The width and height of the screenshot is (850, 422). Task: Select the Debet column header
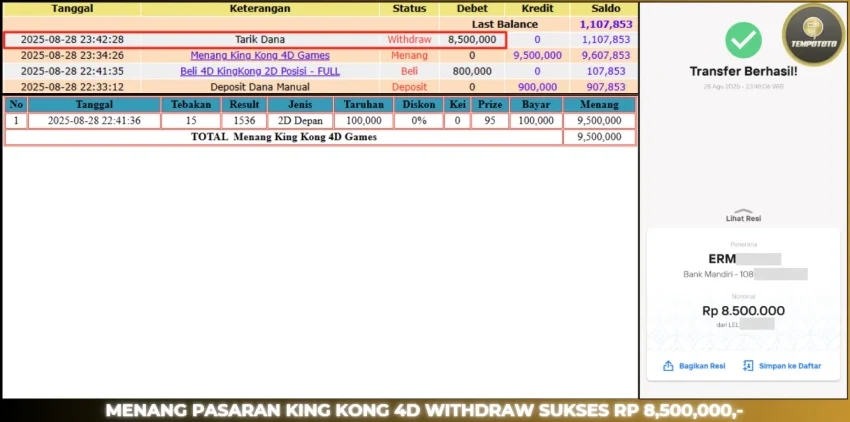(x=472, y=9)
